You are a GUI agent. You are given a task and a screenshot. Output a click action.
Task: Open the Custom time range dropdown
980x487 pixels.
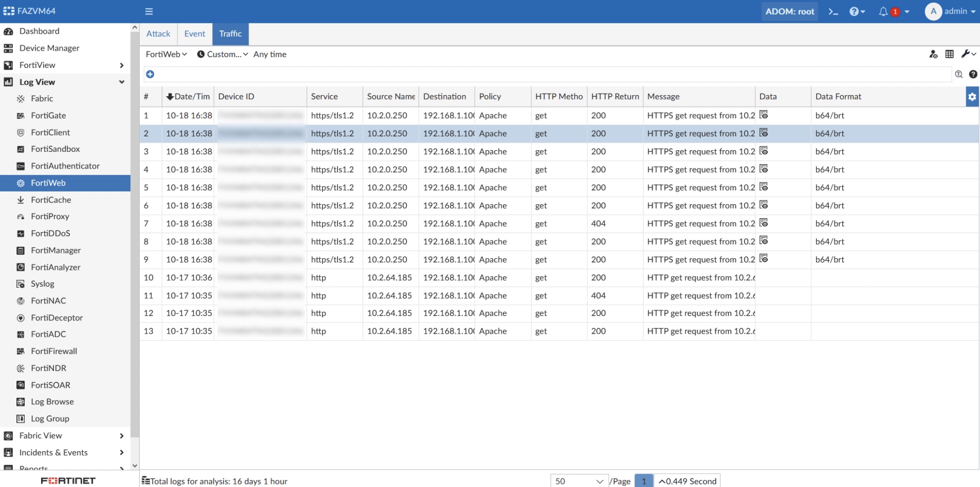[222, 54]
